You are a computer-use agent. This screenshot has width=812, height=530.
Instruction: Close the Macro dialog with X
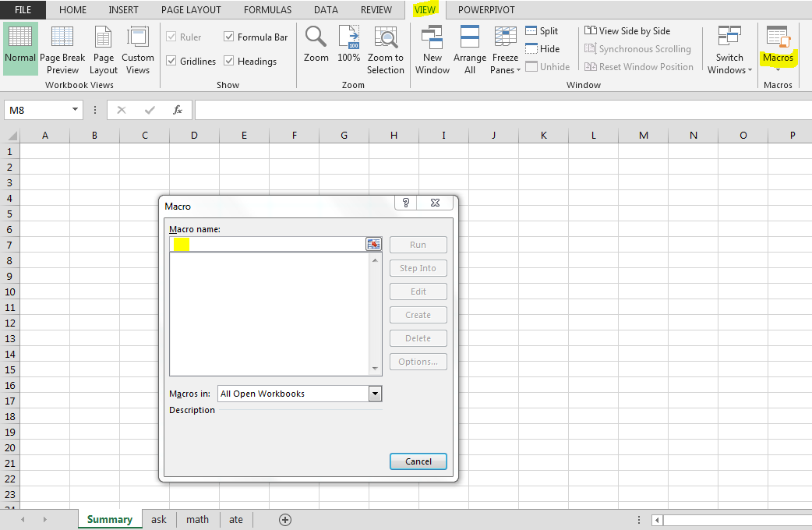tap(435, 203)
